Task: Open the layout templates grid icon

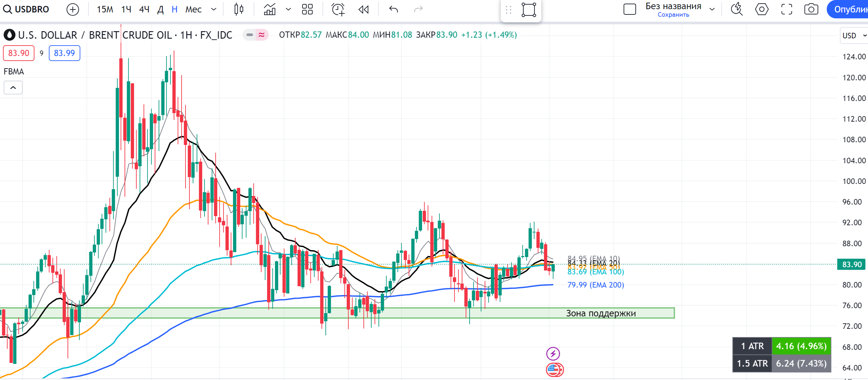Action: point(307,9)
